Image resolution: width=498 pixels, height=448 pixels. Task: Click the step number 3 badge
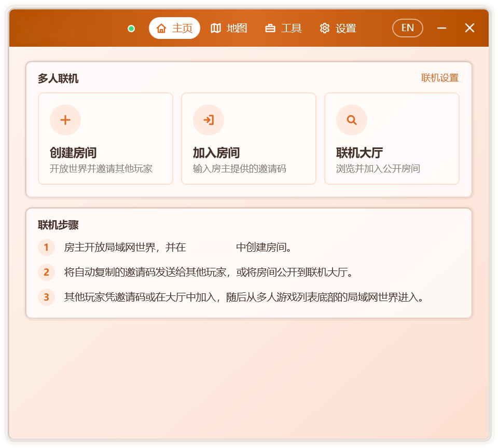[x=46, y=297]
